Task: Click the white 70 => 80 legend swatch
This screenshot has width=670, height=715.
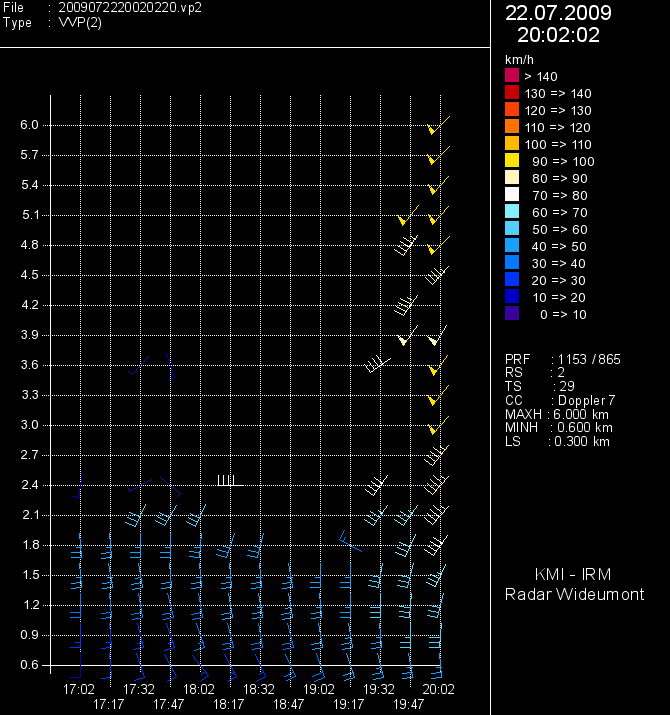Action: coord(512,195)
